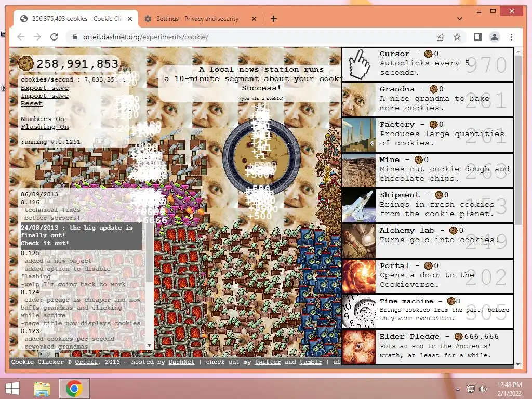Buy a Time machine via clock icon
Screen dimensions: 532x399
tap(360, 312)
